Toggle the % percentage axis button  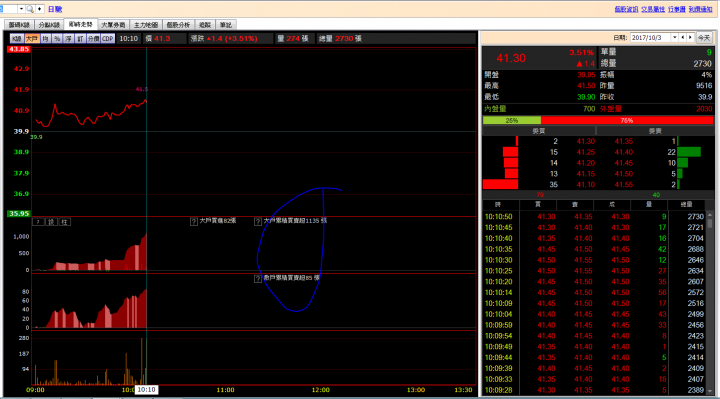coord(57,39)
